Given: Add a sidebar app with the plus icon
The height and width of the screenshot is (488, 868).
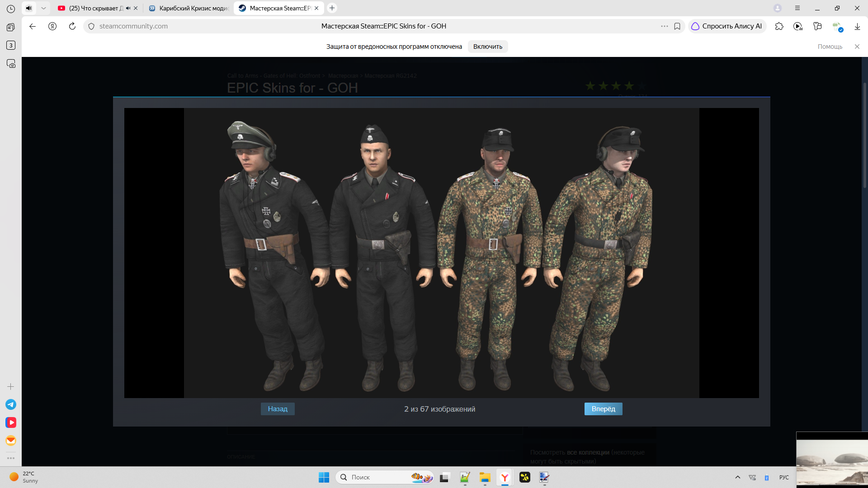Looking at the screenshot, I should click(11, 387).
